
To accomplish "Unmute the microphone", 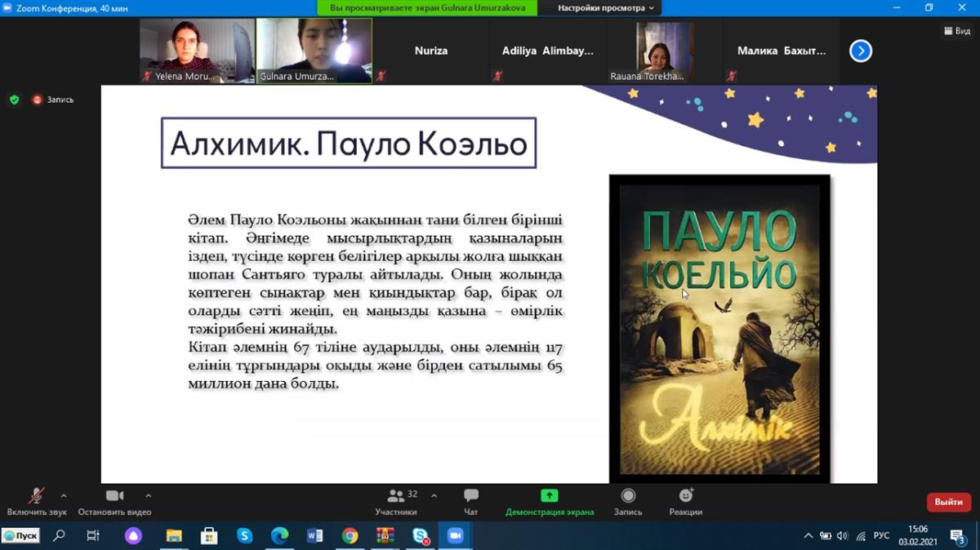I will [37, 496].
